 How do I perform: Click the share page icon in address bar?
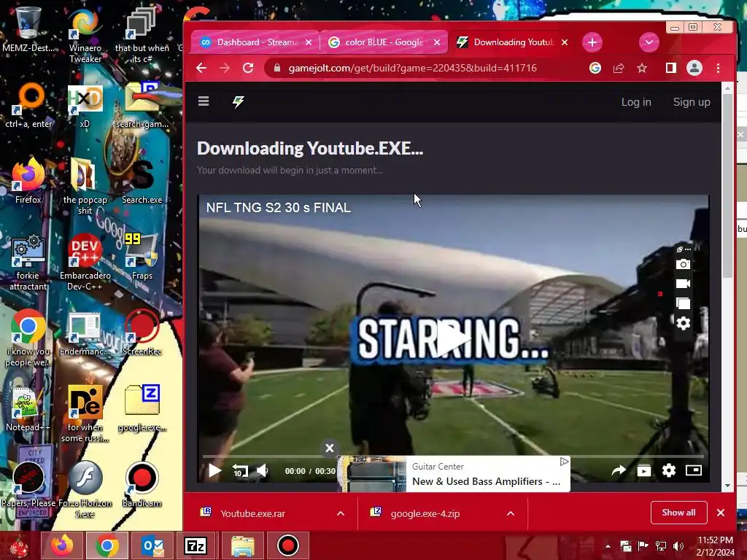(619, 68)
